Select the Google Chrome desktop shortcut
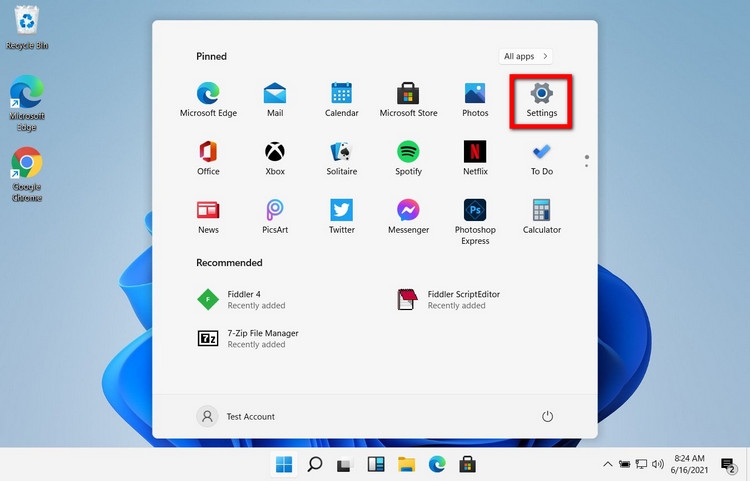The height and width of the screenshot is (481, 750). pos(27,175)
